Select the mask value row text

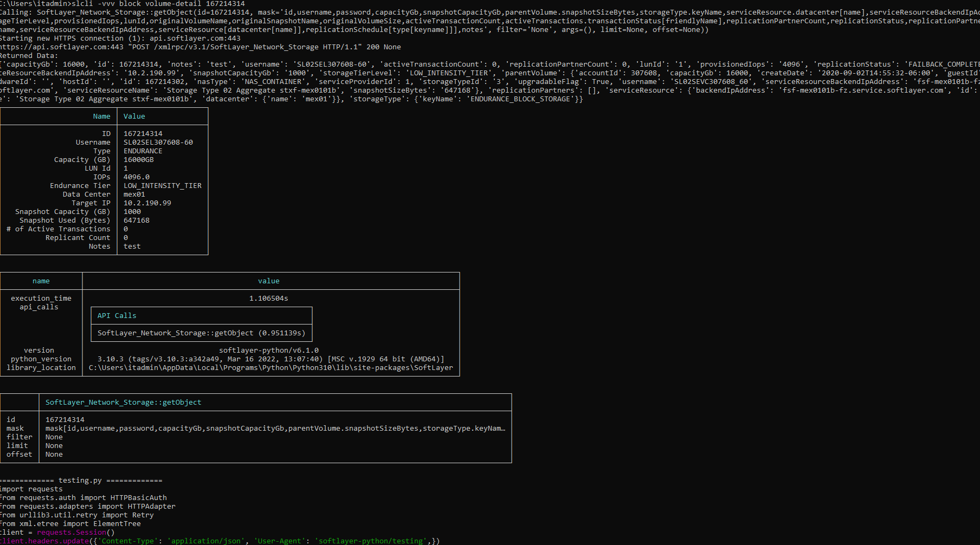275,429
